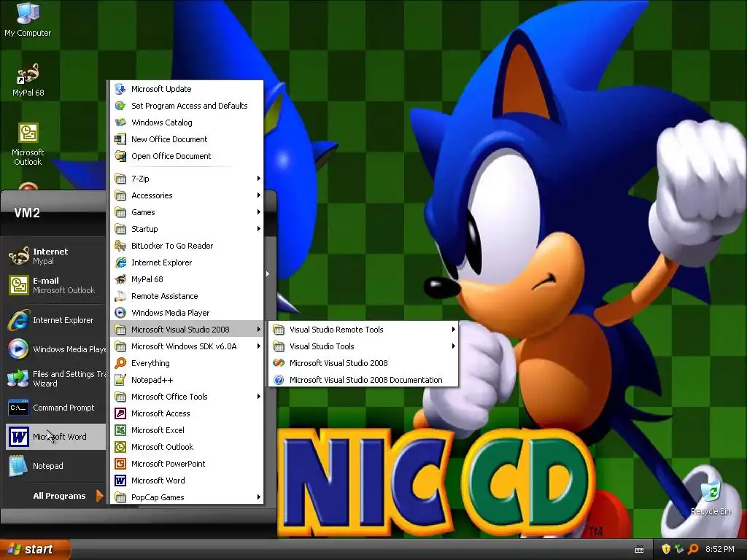
Task: Expand the Startup submenu arrow
Action: point(259,229)
